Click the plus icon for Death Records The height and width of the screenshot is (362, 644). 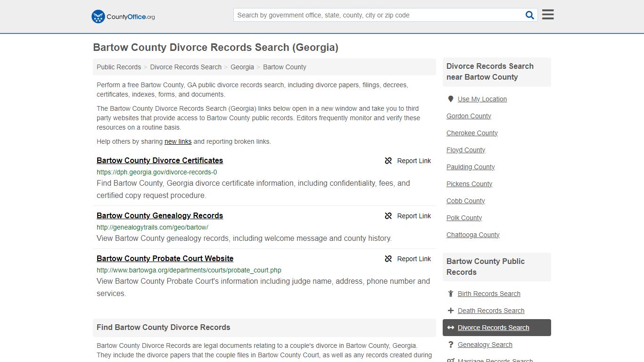coord(451,311)
